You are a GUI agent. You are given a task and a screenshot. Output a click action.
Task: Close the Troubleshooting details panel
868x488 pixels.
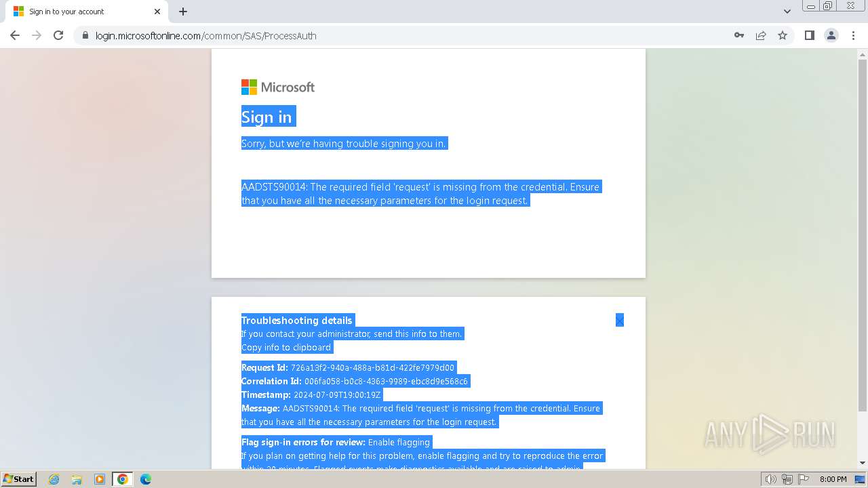point(620,320)
